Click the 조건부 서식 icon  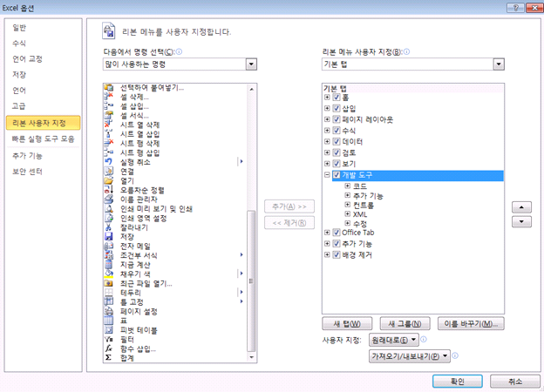(x=109, y=256)
